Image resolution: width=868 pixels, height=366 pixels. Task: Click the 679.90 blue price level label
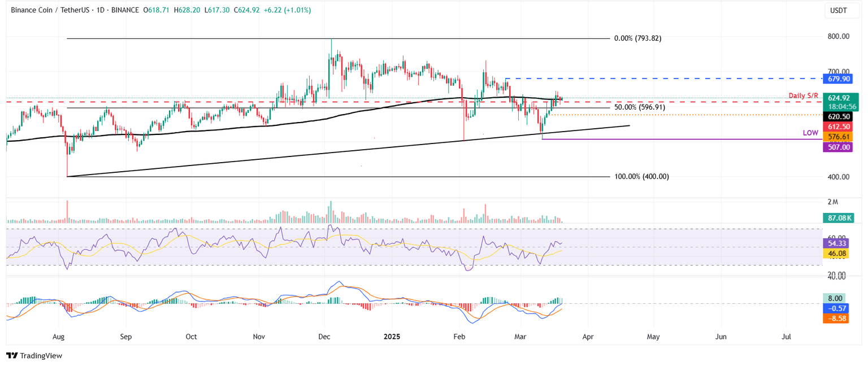tap(839, 79)
